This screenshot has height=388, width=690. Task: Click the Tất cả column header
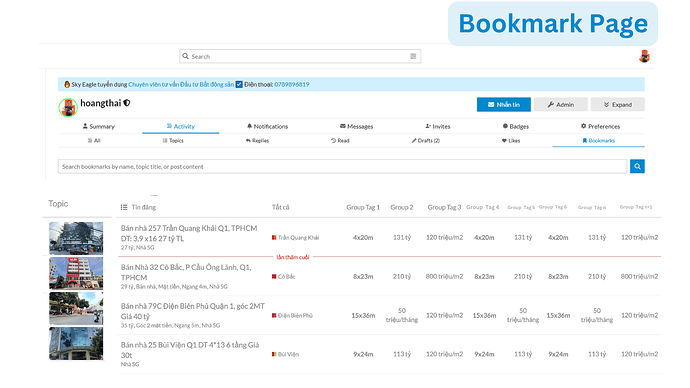pos(280,207)
